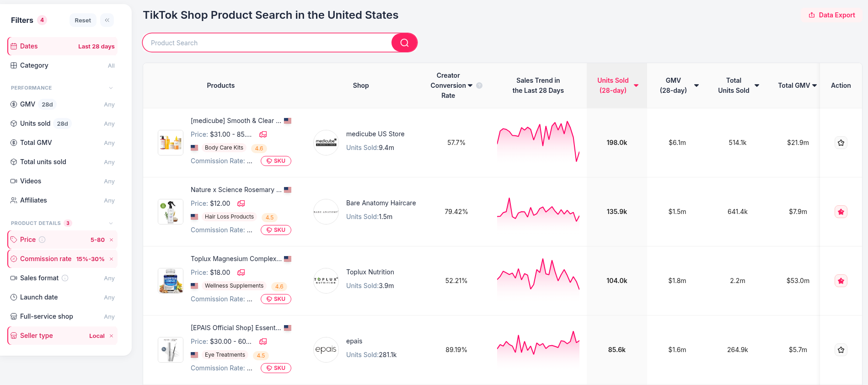
Task: Click the magnifier search button
Action: tap(404, 43)
